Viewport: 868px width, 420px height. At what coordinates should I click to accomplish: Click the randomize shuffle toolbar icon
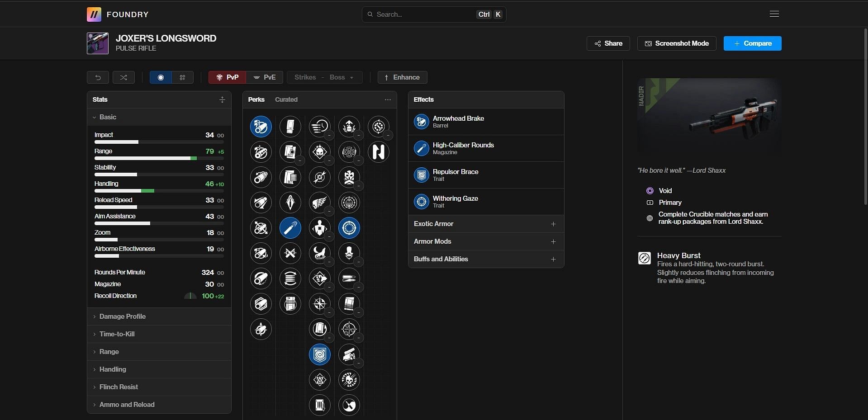123,77
